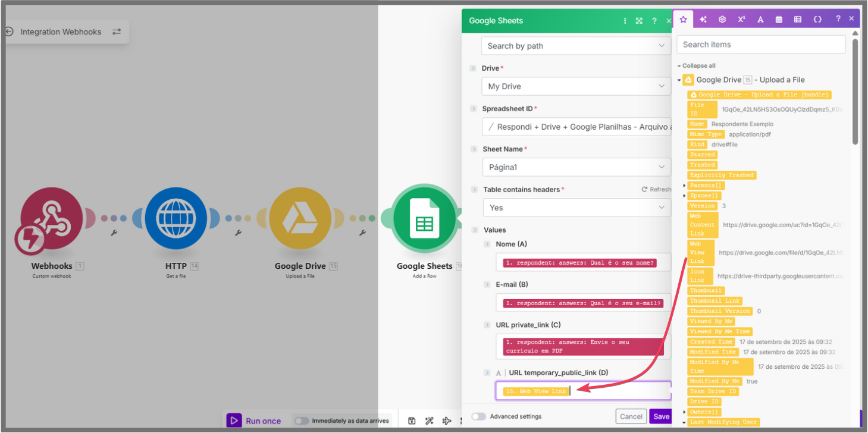This screenshot has height=433, width=868.
Task: Open Google Sheets panel three-dot menu
Action: (625, 21)
